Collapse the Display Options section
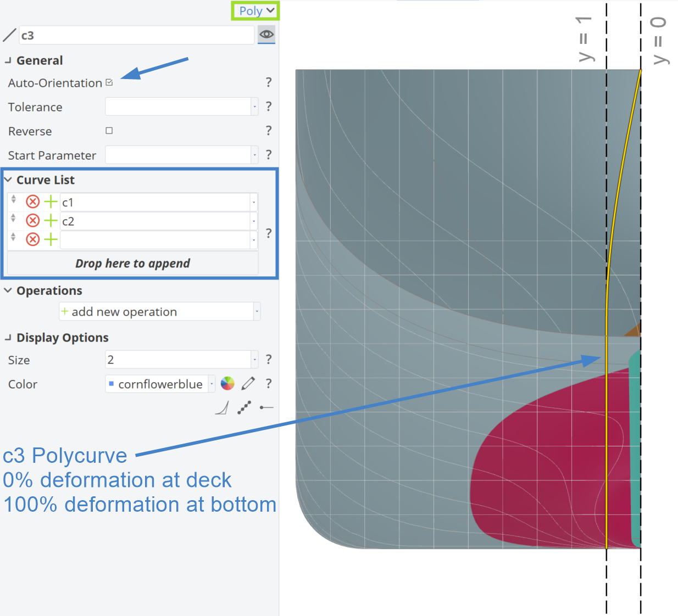678x616 pixels. (x=8, y=338)
